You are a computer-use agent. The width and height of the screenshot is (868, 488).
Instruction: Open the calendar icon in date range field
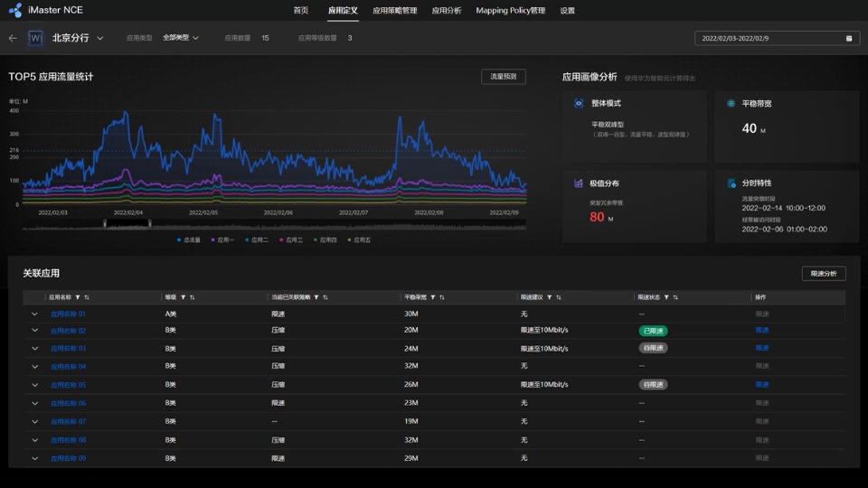(848, 38)
